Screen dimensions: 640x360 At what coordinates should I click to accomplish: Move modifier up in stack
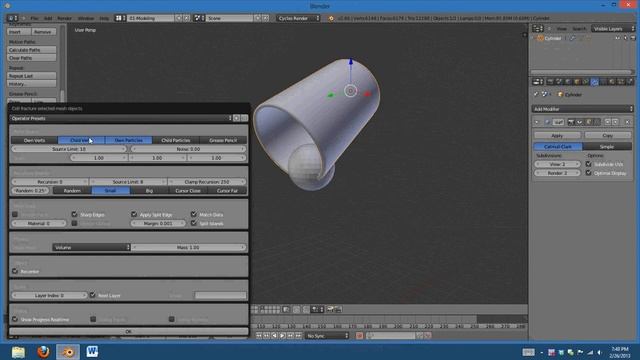click(607, 122)
